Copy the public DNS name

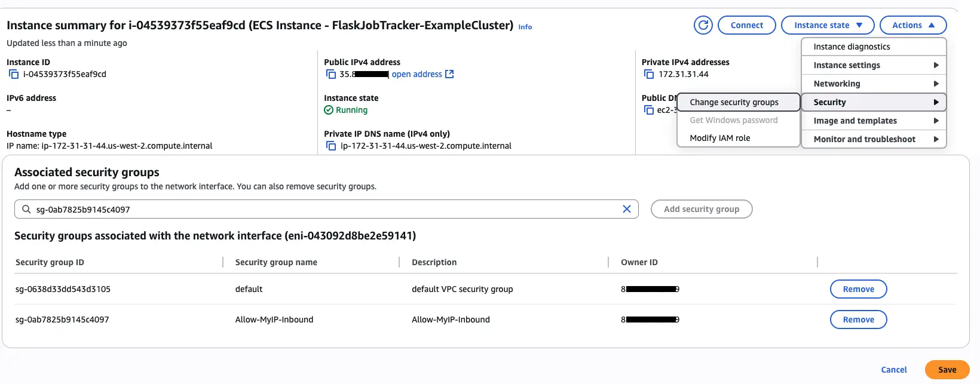648,110
